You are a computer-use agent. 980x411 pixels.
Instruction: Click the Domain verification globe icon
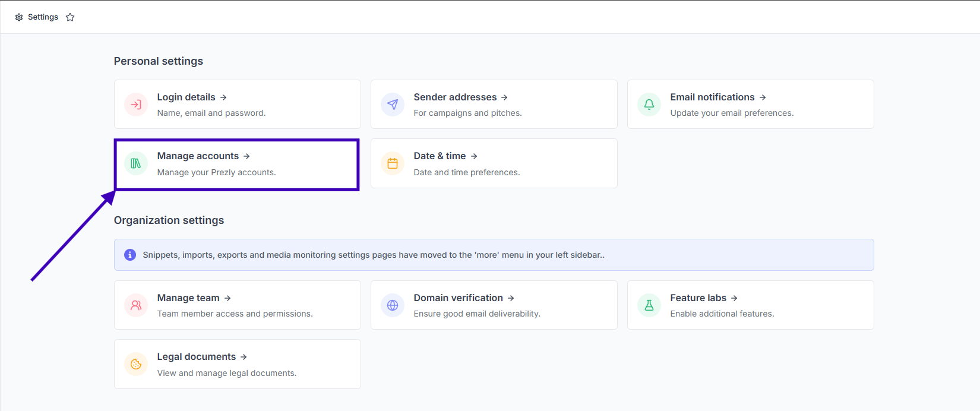pyautogui.click(x=393, y=305)
